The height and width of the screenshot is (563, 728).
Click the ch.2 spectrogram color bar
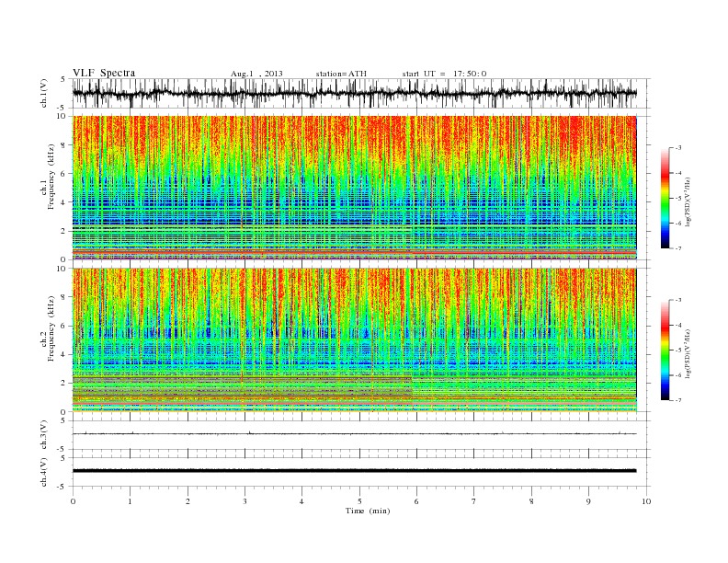point(665,350)
